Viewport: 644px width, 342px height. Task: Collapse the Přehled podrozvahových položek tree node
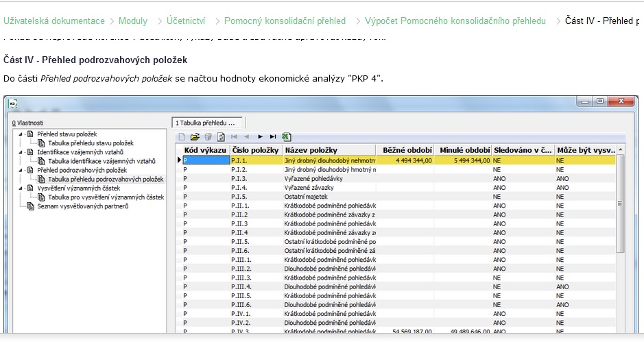(x=20, y=171)
